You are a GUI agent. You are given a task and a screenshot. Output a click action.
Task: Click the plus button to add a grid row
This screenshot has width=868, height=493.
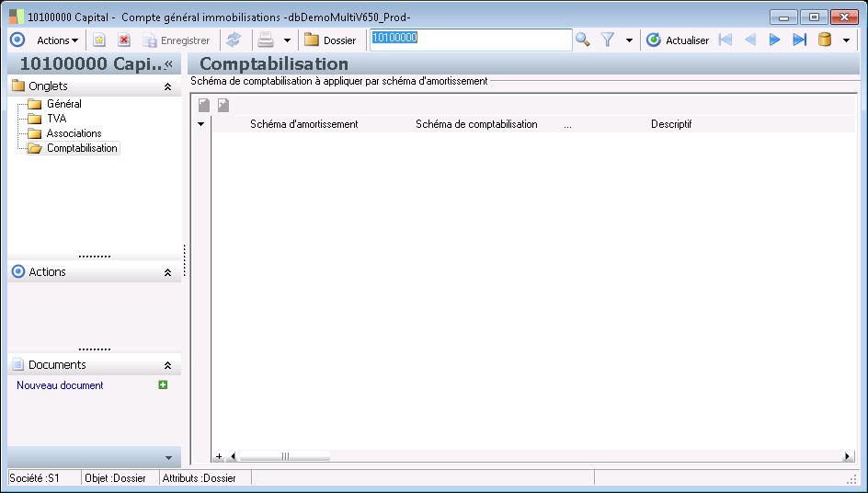(x=219, y=456)
